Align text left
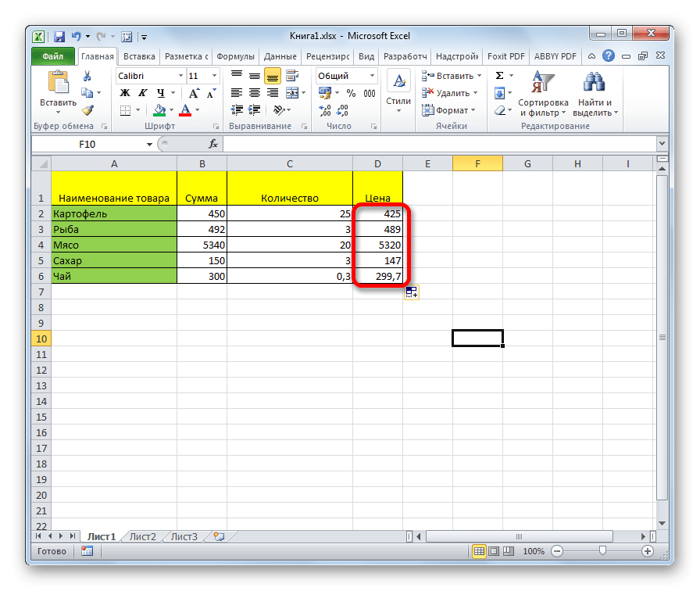 tap(237, 93)
